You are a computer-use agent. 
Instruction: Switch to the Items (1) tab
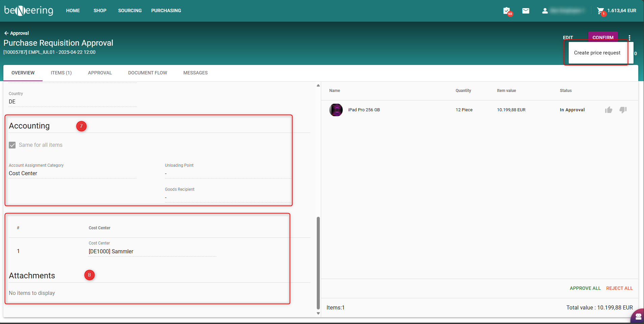pyautogui.click(x=61, y=73)
